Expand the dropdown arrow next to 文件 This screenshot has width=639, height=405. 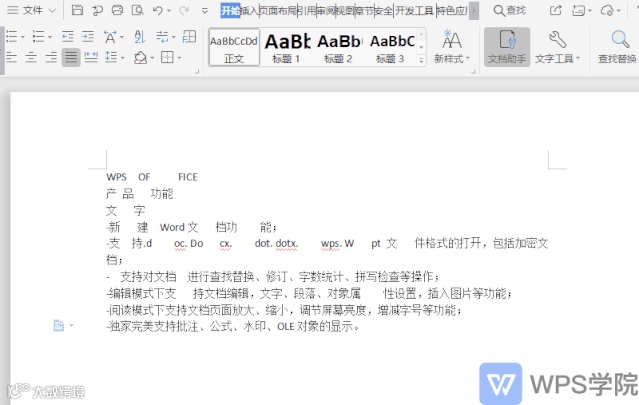click(52, 11)
